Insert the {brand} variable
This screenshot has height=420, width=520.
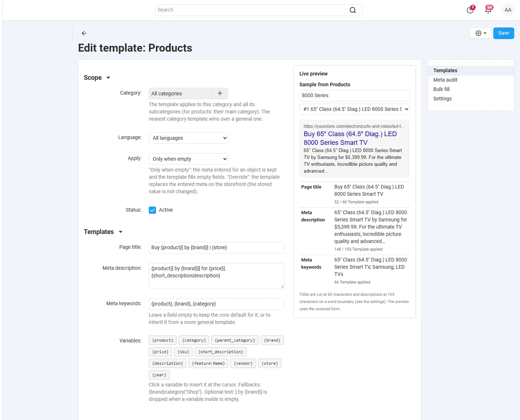click(272, 340)
